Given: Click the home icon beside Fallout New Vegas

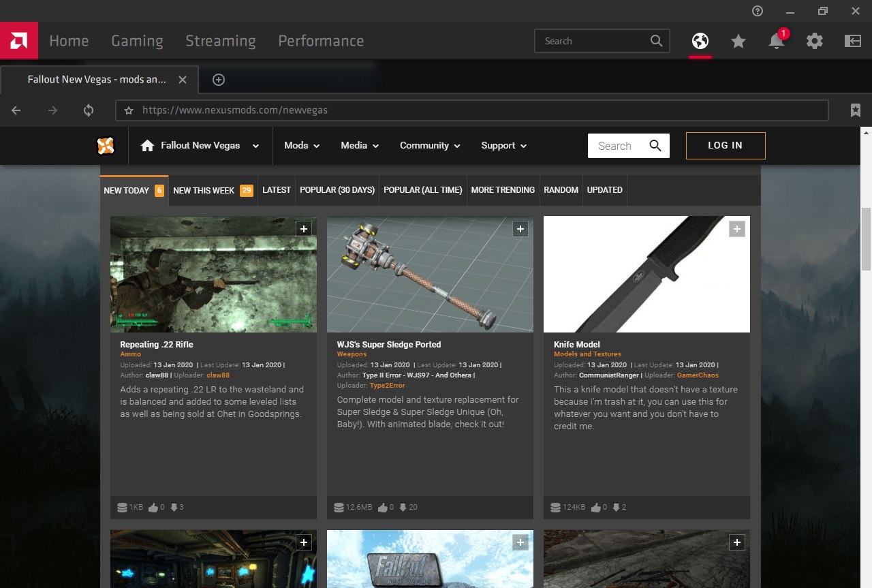Looking at the screenshot, I should click(147, 146).
